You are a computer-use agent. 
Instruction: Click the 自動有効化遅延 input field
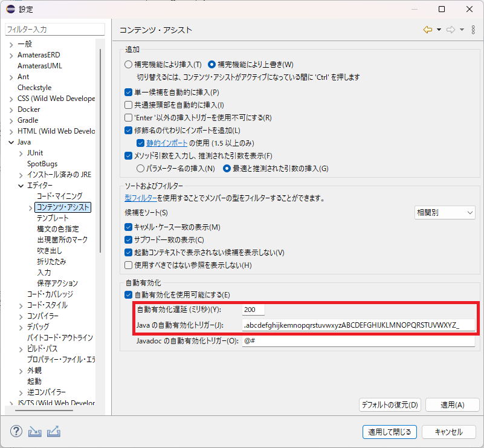click(253, 310)
